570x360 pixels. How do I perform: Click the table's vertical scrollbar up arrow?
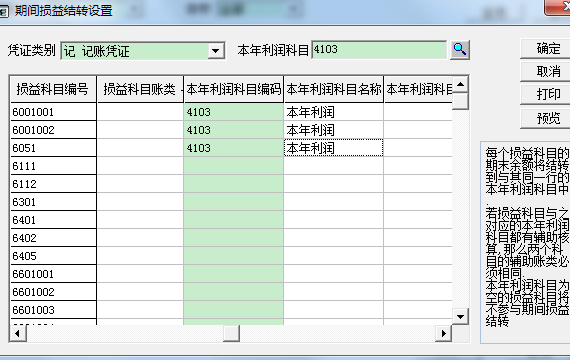click(461, 85)
